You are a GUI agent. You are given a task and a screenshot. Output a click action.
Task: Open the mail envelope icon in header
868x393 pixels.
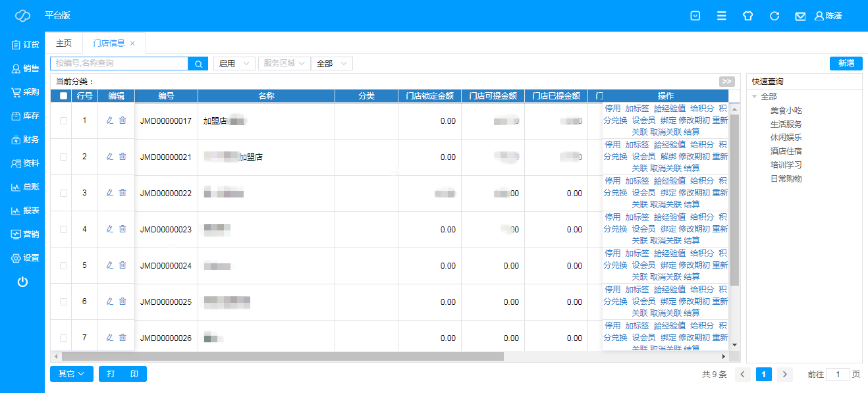[x=800, y=16]
